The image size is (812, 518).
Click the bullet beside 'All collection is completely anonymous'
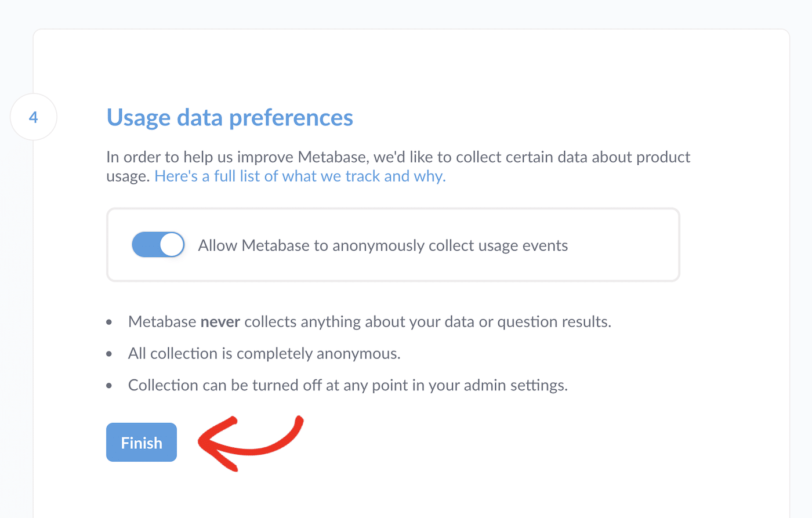click(110, 353)
